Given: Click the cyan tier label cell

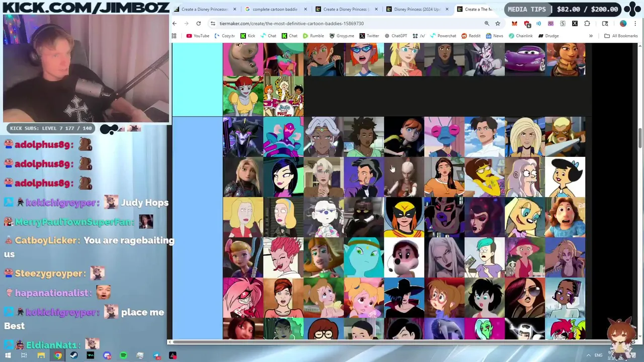Looking at the screenshot, I should [x=197, y=79].
